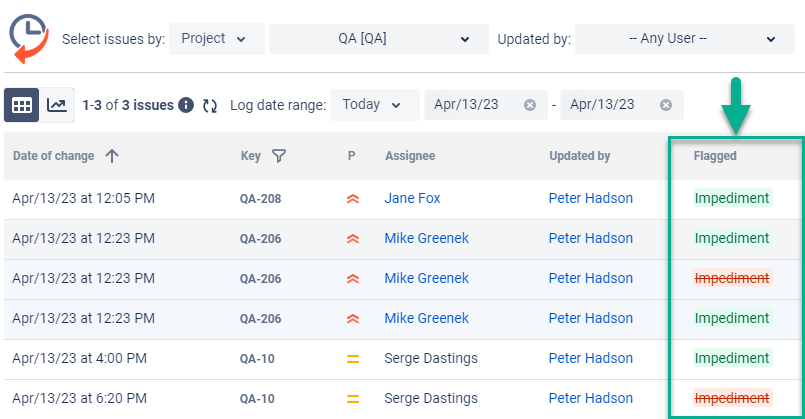Switch to chart view
Screen dimensions: 805x419
(57, 105)
